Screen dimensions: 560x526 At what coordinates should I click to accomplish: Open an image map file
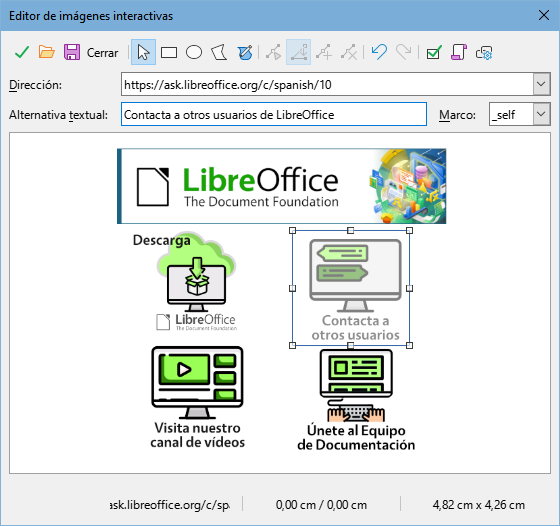pyautogui.click(x=46, y=52)
